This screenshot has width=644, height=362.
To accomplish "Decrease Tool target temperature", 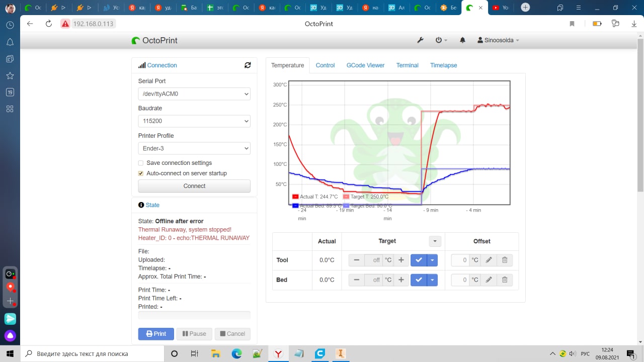I will point(357,260).
